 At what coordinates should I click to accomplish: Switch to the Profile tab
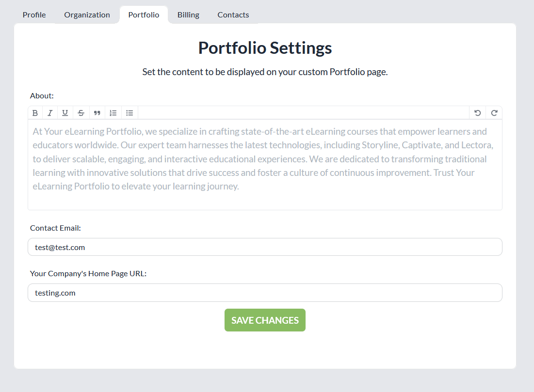pos(34,15)
